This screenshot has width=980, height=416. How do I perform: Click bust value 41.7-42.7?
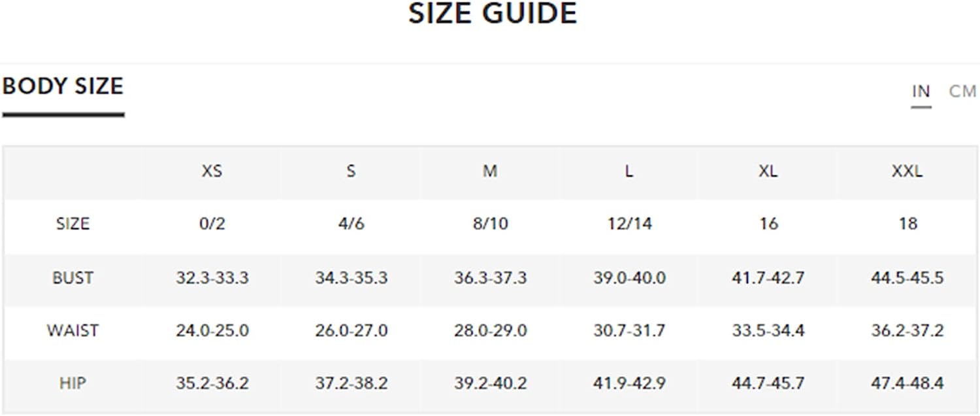(x=768, y=278)
